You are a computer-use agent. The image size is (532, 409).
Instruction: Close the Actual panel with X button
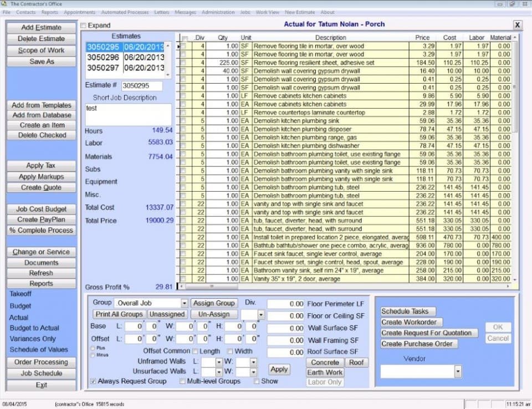pos(517,25)
